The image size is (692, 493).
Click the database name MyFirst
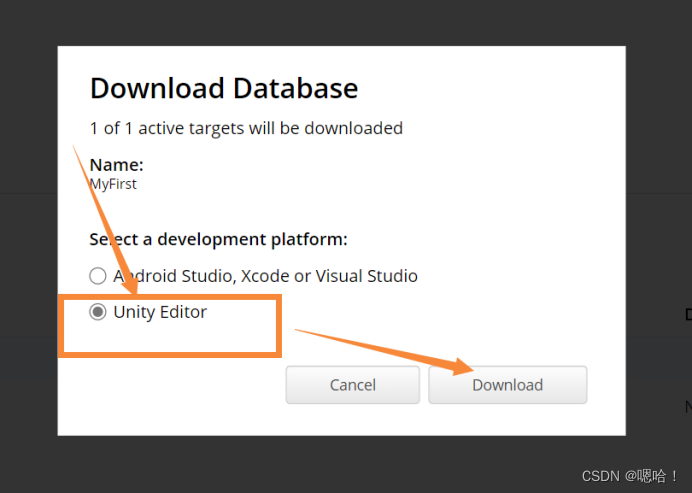113,184
